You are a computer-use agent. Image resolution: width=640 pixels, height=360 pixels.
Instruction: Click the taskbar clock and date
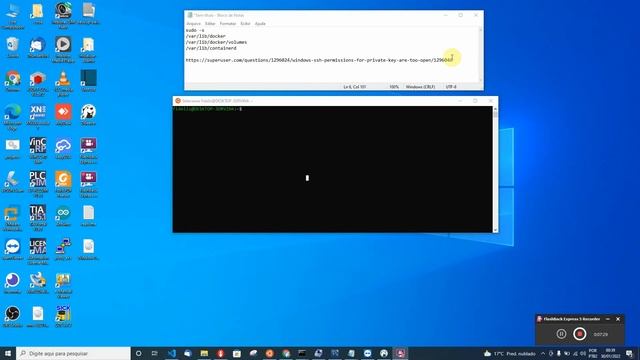point(610,353)
